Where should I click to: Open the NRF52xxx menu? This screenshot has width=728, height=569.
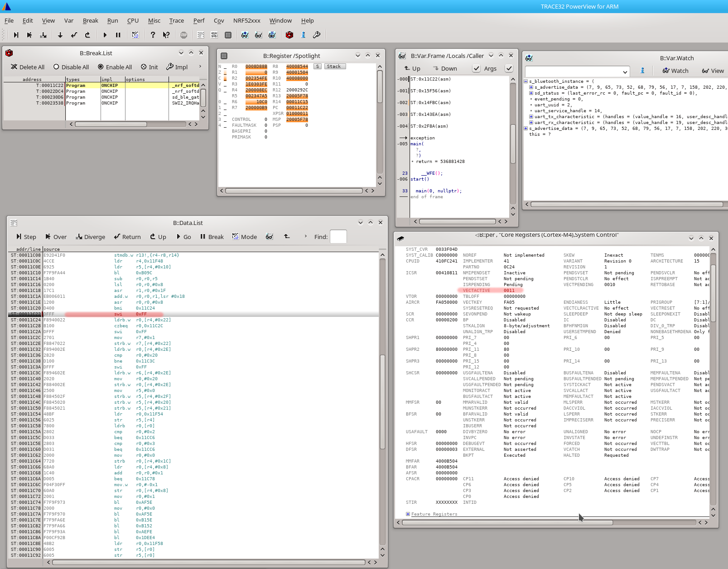tap(246, 20)
